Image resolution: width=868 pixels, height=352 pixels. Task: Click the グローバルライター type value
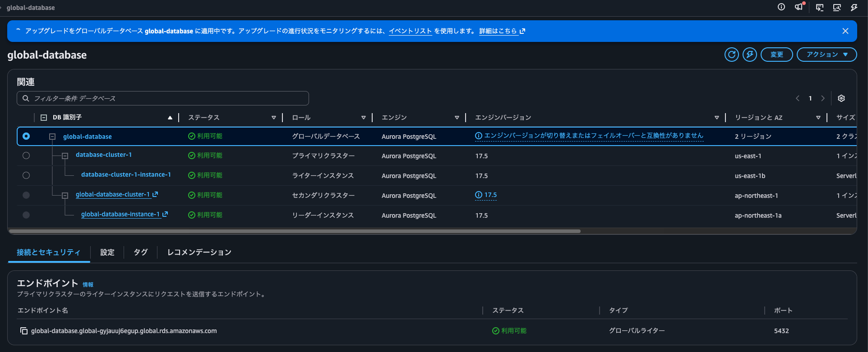point(637,331)
